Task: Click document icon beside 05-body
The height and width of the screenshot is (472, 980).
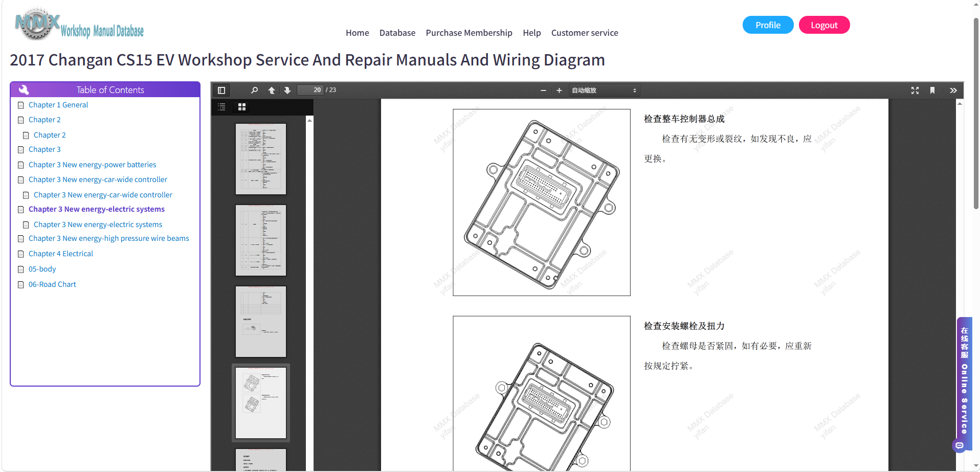Action: pos(21,269)
